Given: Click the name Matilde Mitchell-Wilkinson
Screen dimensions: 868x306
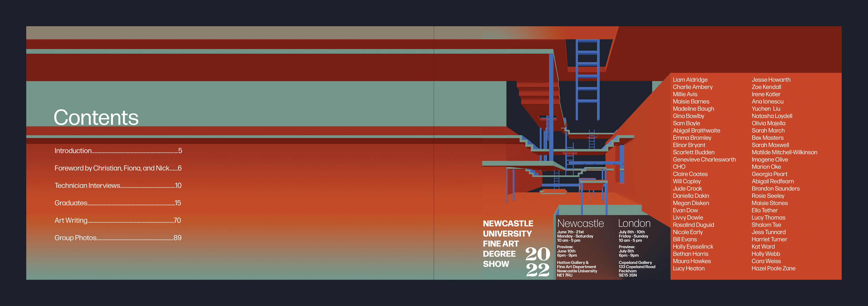Looking at the screenshot, I should pyautogui.click(x=784, y=152).
